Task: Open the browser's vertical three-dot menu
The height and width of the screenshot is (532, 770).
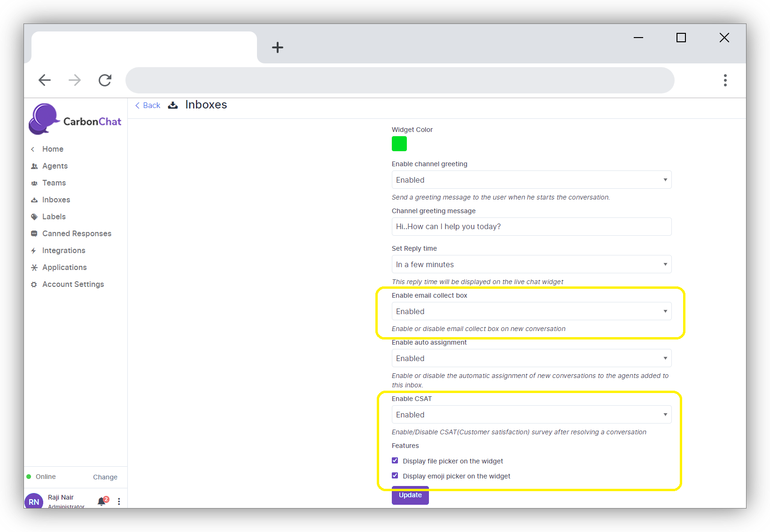Action: point(725,80)
